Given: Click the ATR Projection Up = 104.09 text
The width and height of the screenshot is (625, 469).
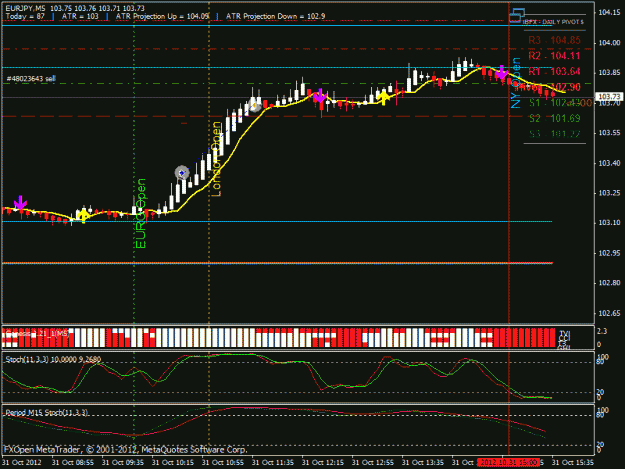Looking at the screenshot, I should pyautogui.click(x=162, y=16).
